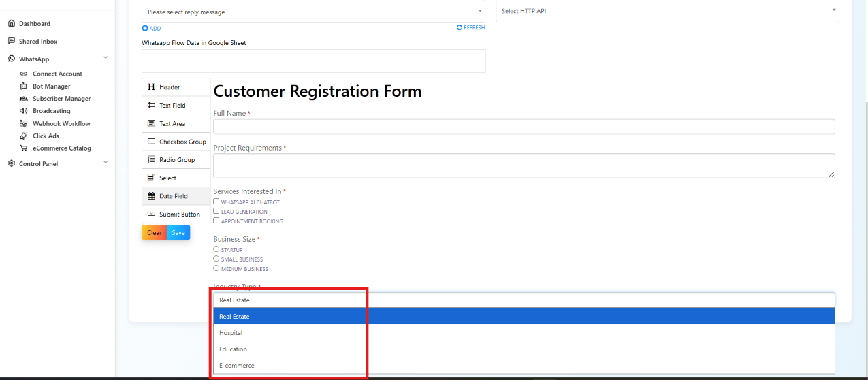Click the Header H icon
The height and width of the screenshot is (380, 868).
point(152,87)
